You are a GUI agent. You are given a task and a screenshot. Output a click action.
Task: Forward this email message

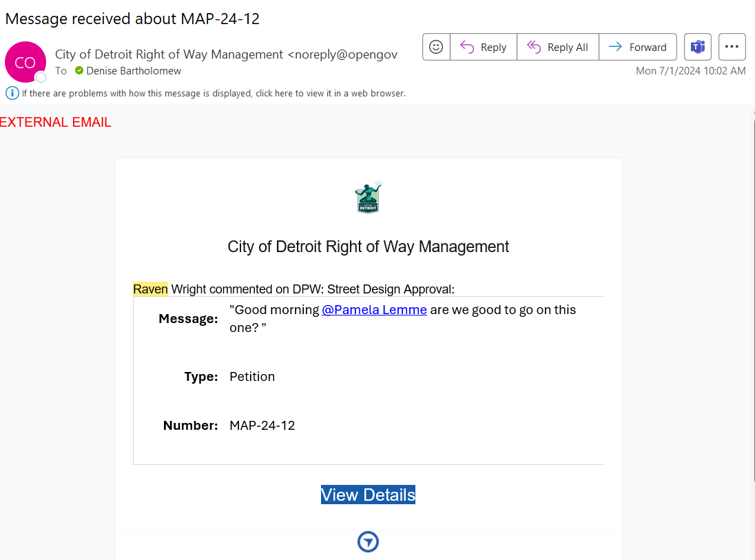point(638,47)
